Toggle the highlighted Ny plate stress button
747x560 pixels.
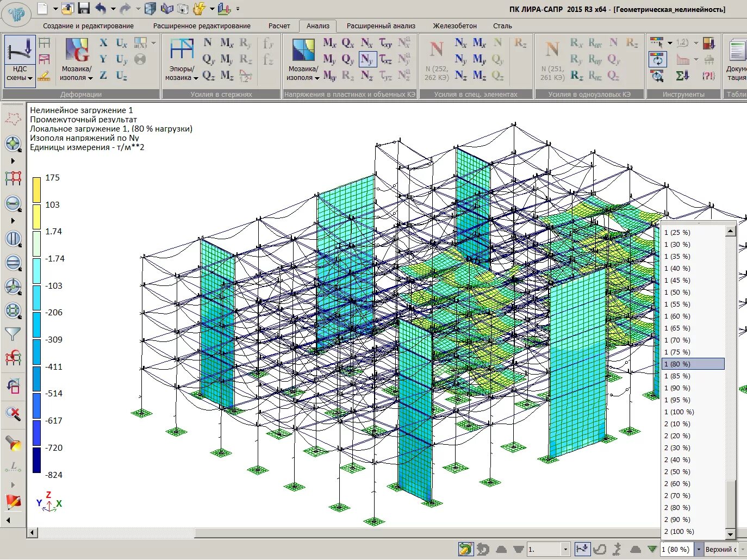pos(367,59)
